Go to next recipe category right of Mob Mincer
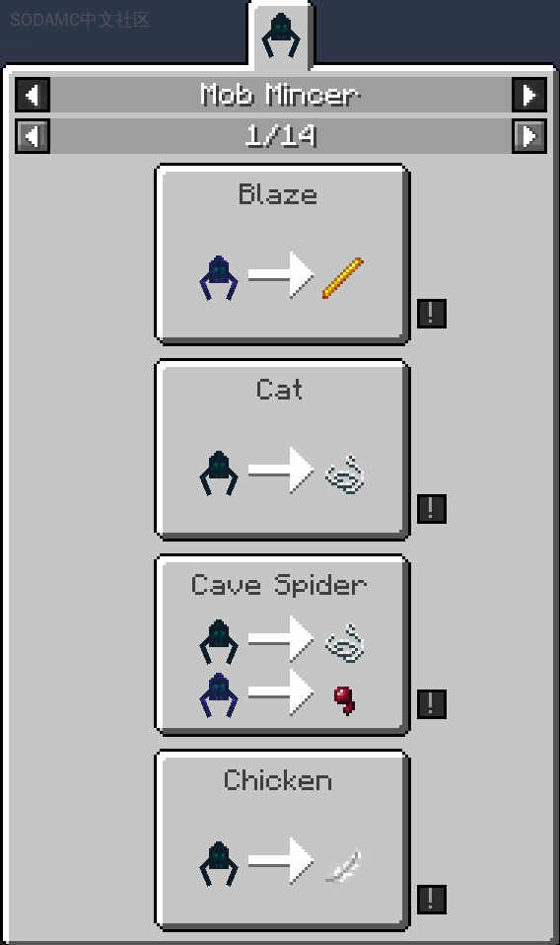 coord(528,96)
